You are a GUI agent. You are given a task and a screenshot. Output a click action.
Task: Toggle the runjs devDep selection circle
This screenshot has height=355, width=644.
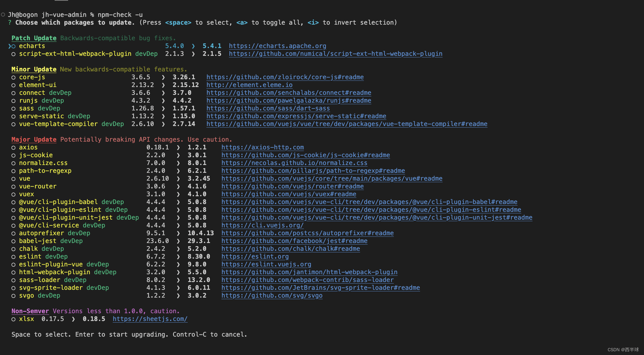click(x=13, y=101)
